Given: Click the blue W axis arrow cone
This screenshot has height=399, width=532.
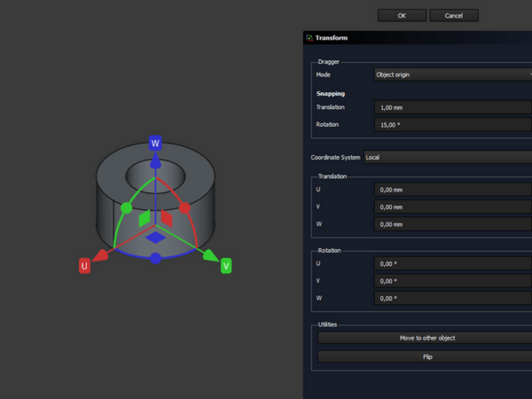Looking at the screenshot, I should coord(155,163).
